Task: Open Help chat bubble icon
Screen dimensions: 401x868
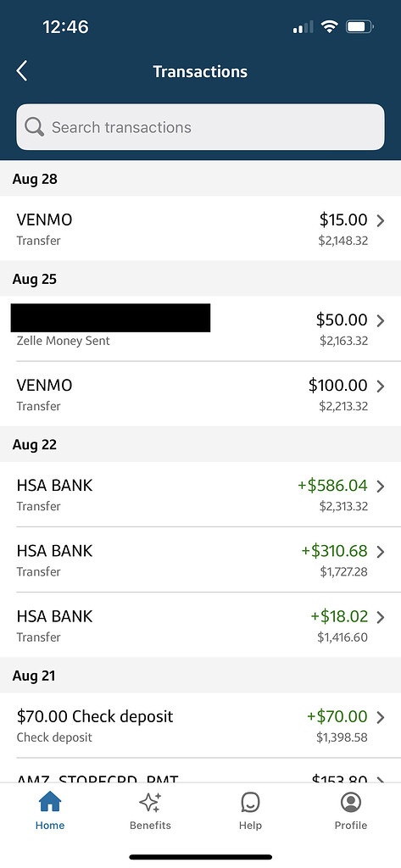Action: point(250,802)
